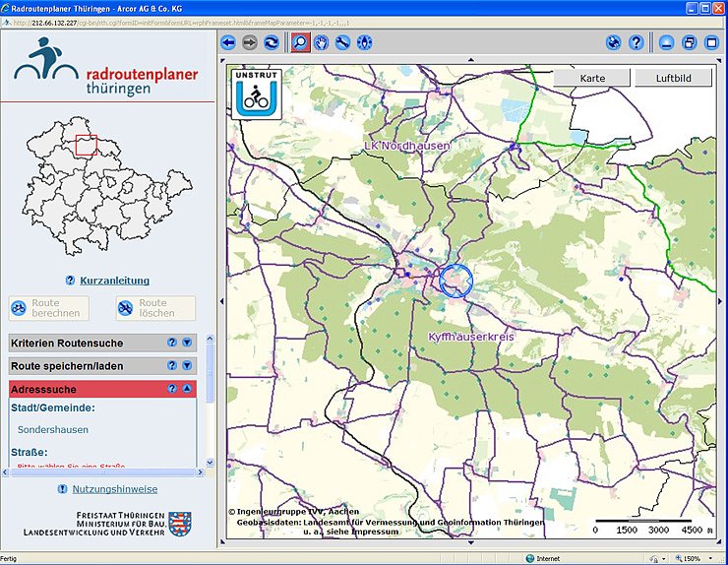728x565 pixels.
Task: Open the Kurzanleitung link
Action: click(114, 281)
